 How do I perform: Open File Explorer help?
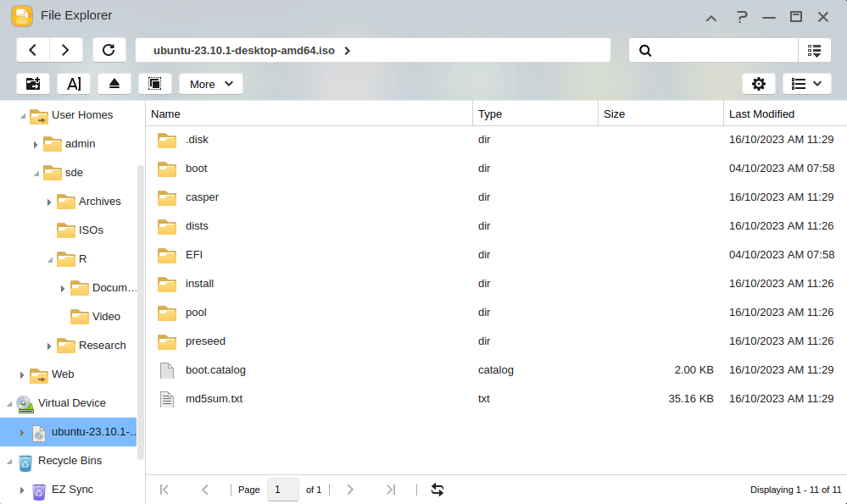742,17
